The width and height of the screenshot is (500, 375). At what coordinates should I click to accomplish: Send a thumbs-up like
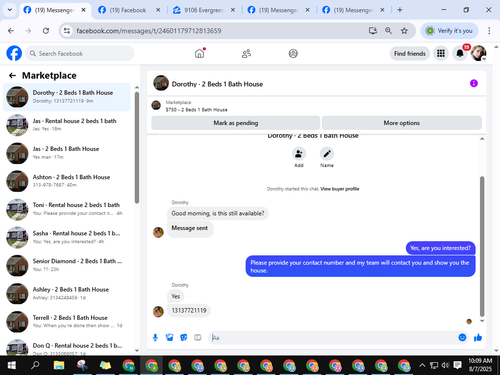[x=478, y=337]
